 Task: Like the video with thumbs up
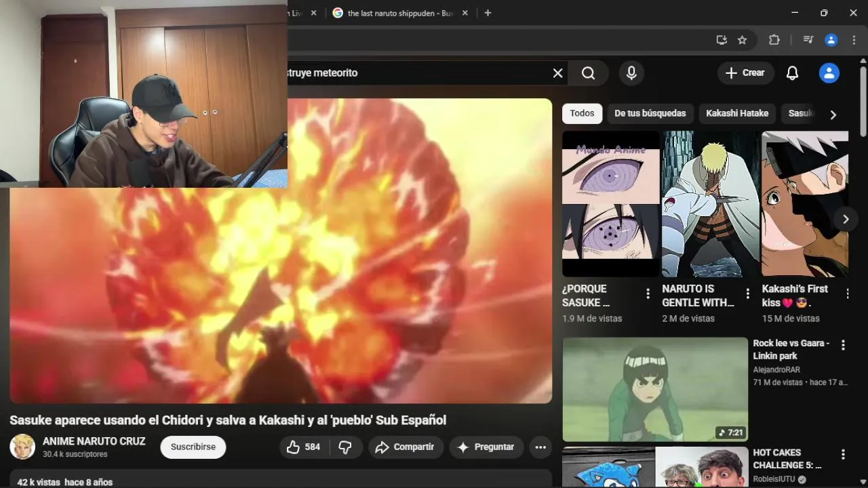pyautogui.click(x=304, y=447)
